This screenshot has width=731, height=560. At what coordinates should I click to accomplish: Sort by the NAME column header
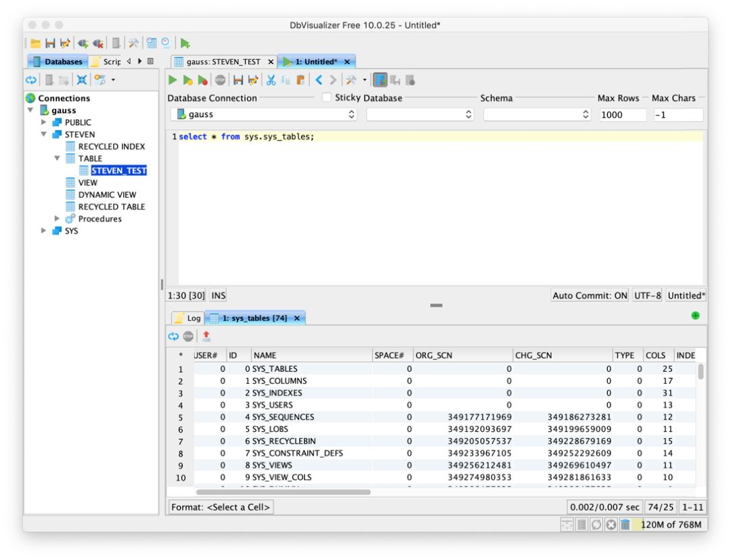pyautogui.click(x=312, y=355)
